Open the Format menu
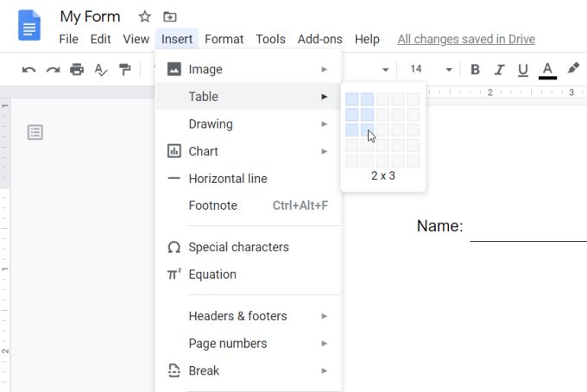 coord(224,39)
